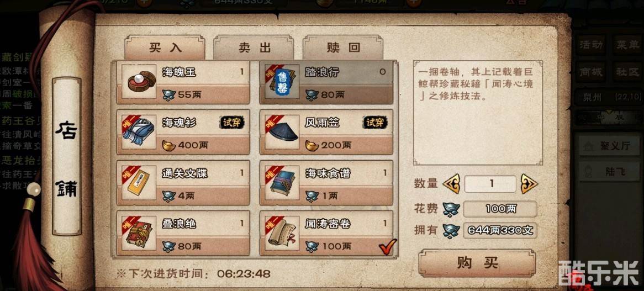
Task: Select the 风雨笠 bamboo hat icon
Action: [x=282, y=131]
